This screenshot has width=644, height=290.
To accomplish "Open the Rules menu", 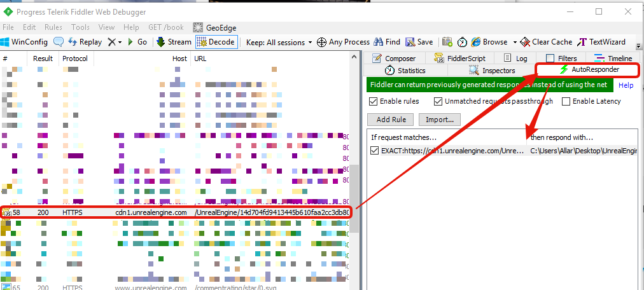I will click(x=53, y=27).
